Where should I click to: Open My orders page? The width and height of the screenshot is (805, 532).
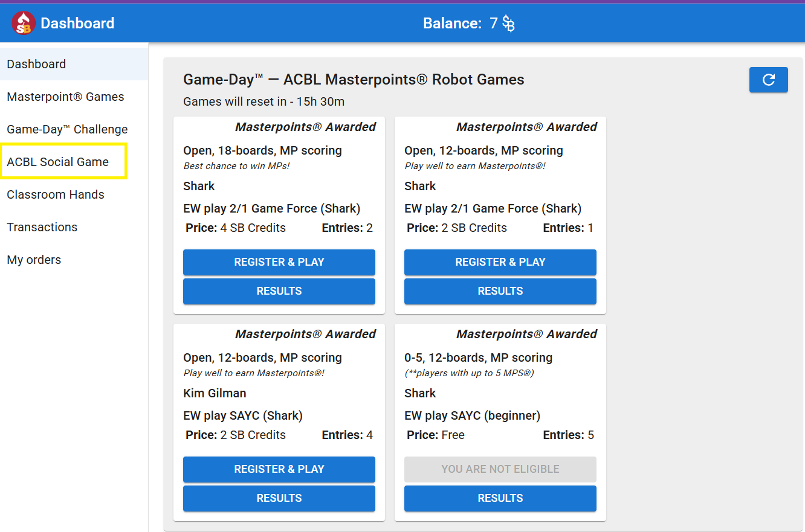74,260
